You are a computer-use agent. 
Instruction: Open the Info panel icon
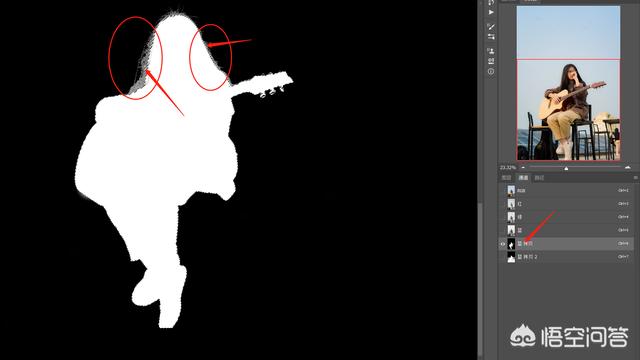[x=491, y=71]
